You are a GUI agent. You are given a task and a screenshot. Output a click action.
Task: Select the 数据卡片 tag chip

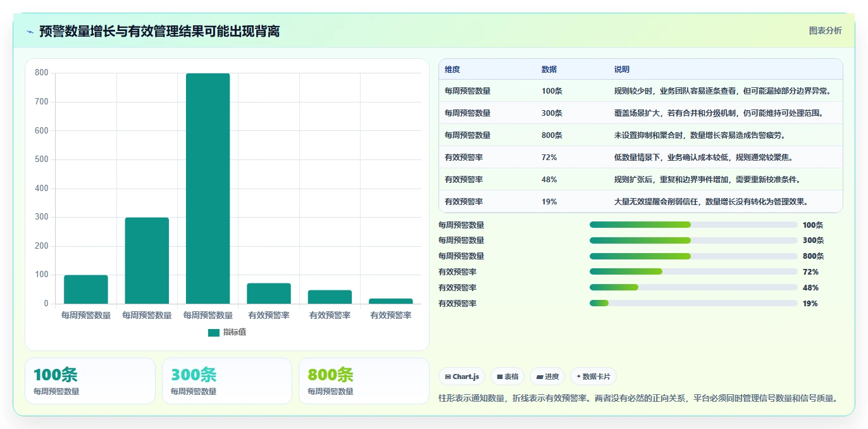[593, 376]
